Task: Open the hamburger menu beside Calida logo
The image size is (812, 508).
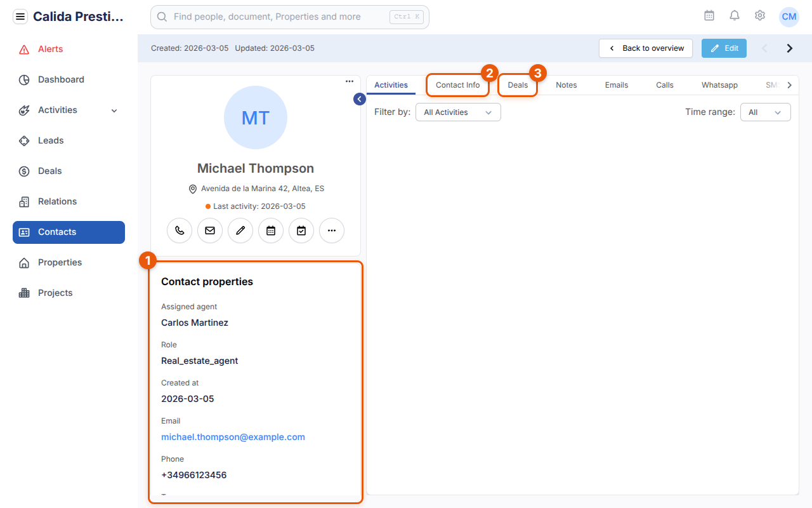Action: click(x=20, y=17)
